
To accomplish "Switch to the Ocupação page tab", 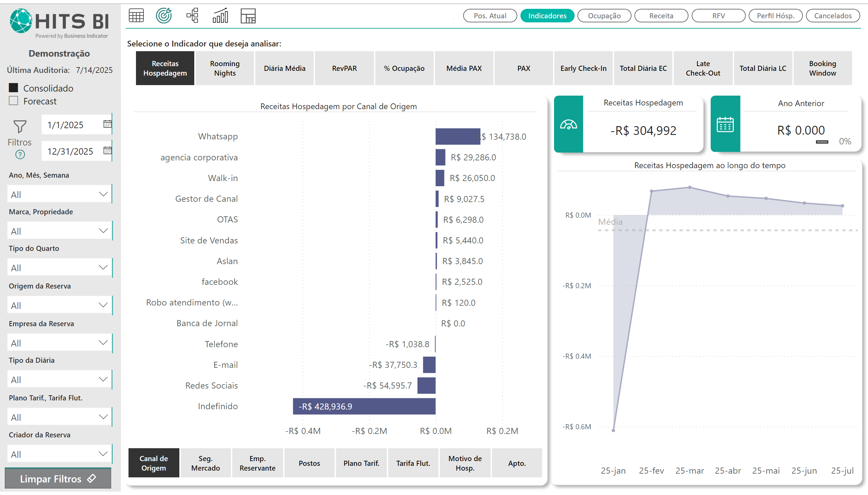I will pyautogui.click(x=604, y=16).
